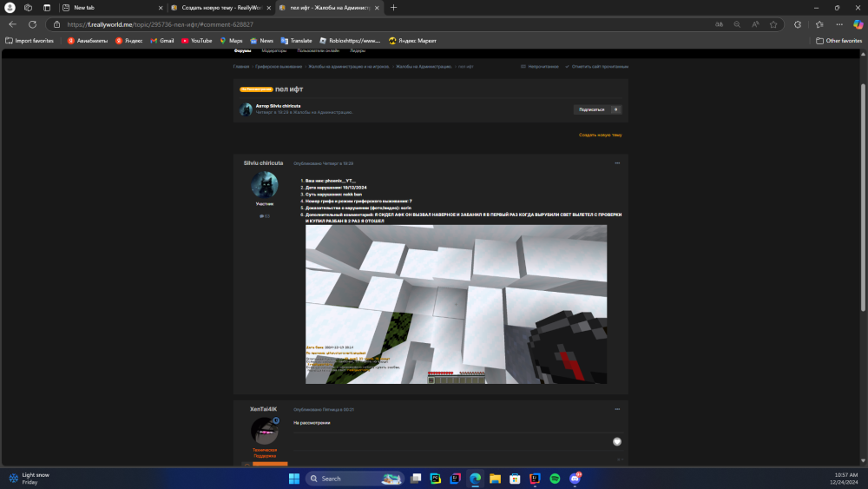
Task: Open the Favorites list icon
Action: pyautogui.click(x=819, y=24)
